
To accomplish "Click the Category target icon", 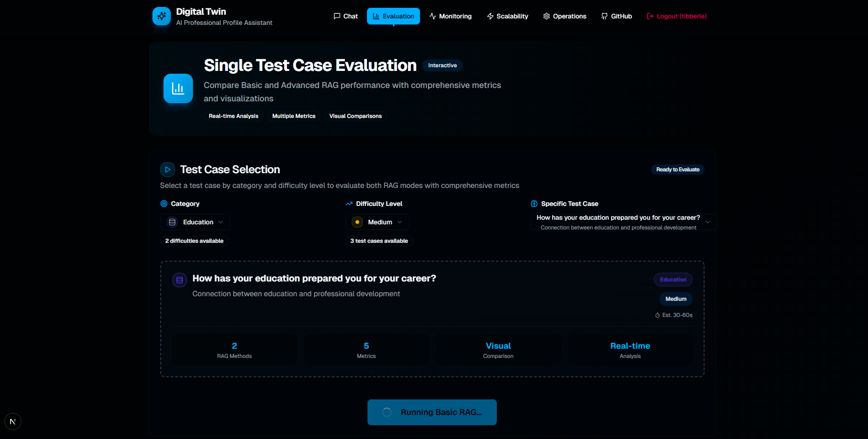I will pyautogui.click(x=163, y=204).
